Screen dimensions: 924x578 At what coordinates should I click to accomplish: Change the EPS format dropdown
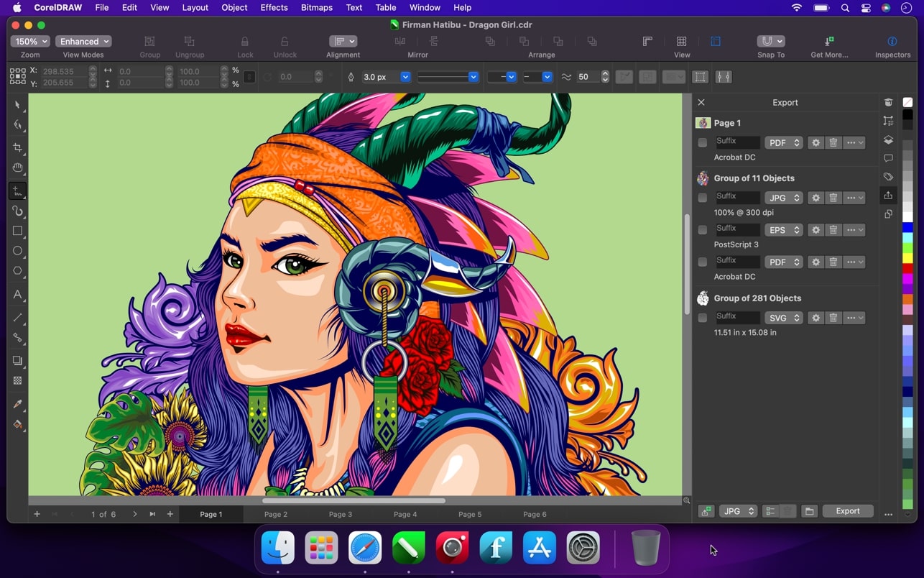click(783, 229)
